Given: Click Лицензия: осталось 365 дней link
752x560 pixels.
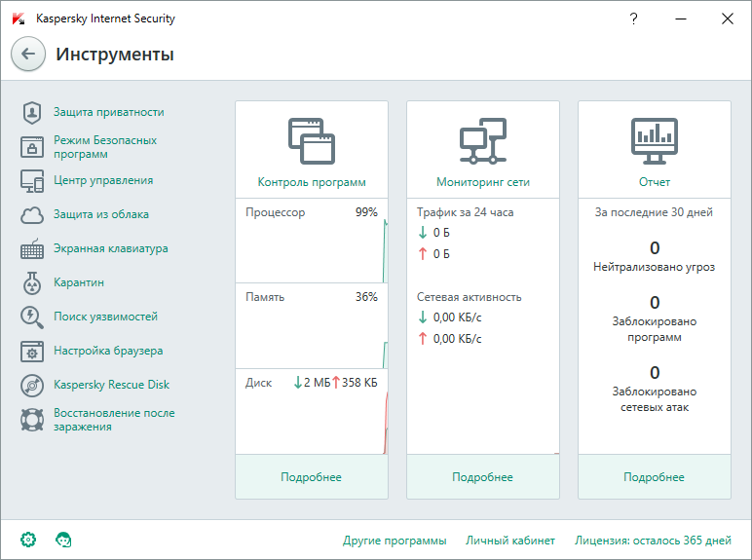Looking at the screenshot, I should [x=654, y=541].
